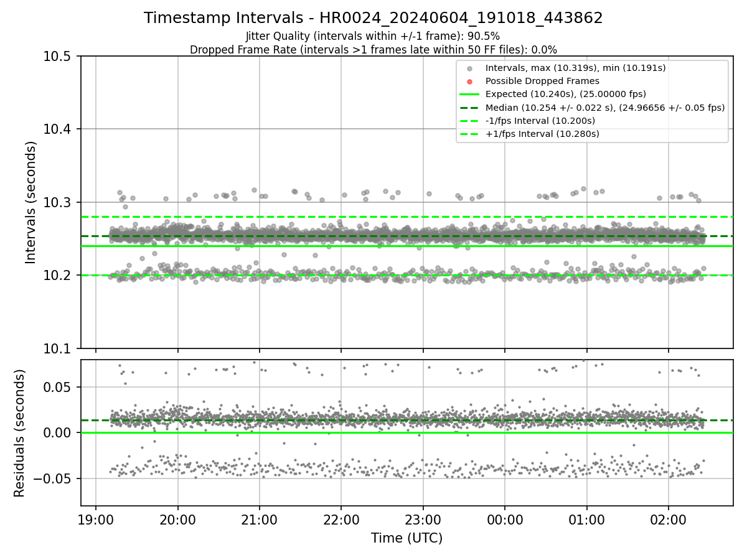Click the plot title 'Timestamp Intervals - HR0024_20240604_191018_443862'
The image size is (747, 560).
coord(374,18)
